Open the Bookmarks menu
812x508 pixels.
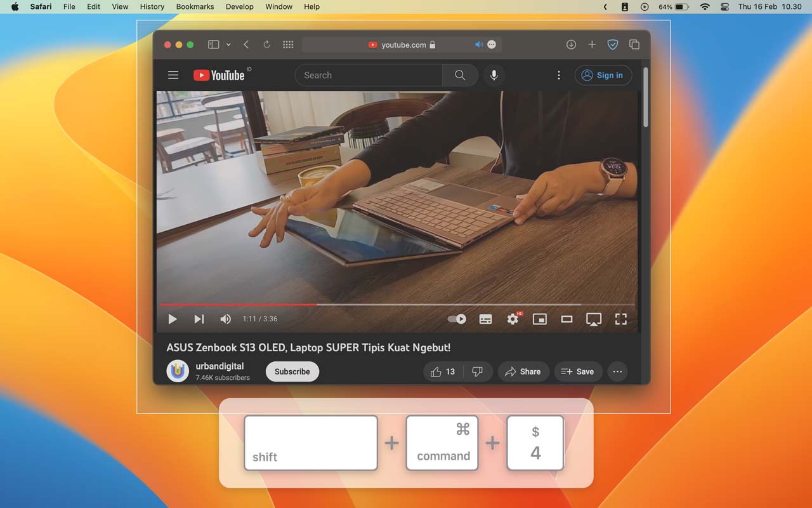tap(195, 6)
